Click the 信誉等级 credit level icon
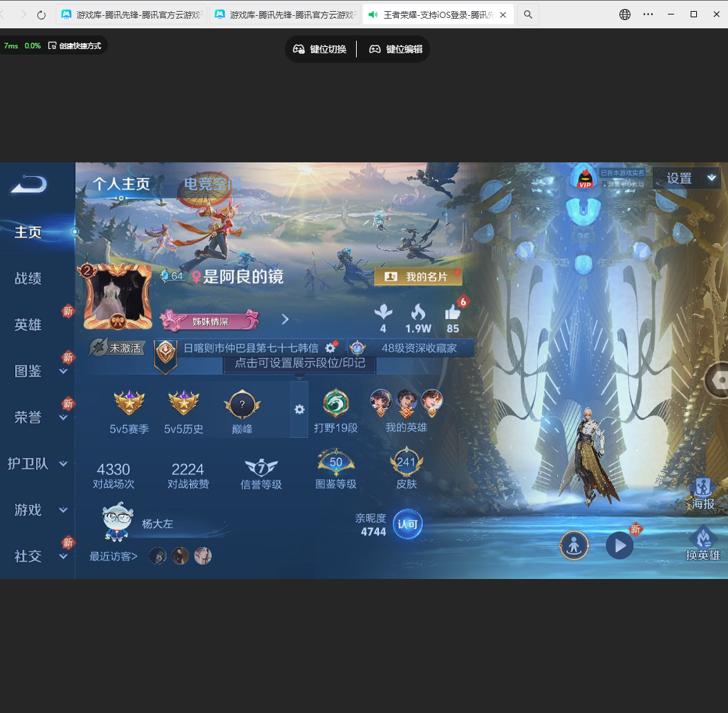Image resolution: width=728 pixels, height=713 pixels. (261, 468)
